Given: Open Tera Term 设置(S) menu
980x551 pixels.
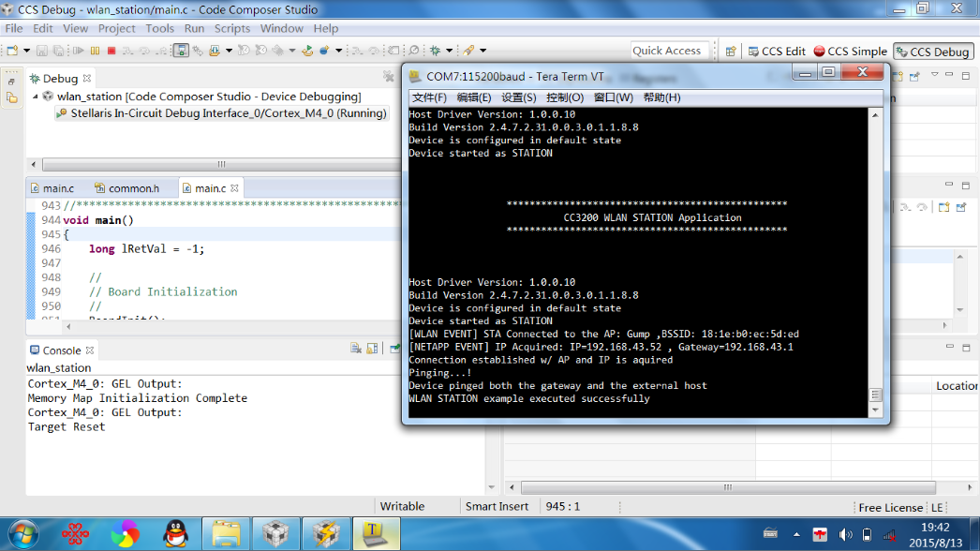Looking at the screenshot, I should coord(519,97).
